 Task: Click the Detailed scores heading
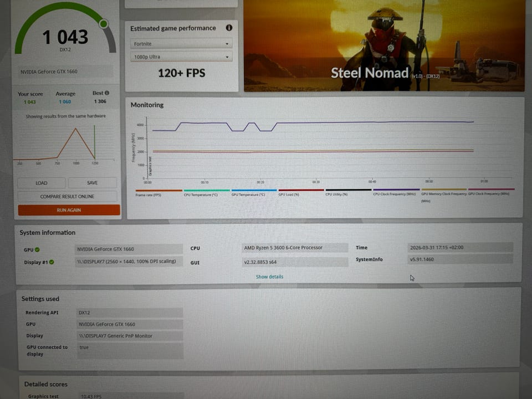pyautogui.click(x=46, y=385)
